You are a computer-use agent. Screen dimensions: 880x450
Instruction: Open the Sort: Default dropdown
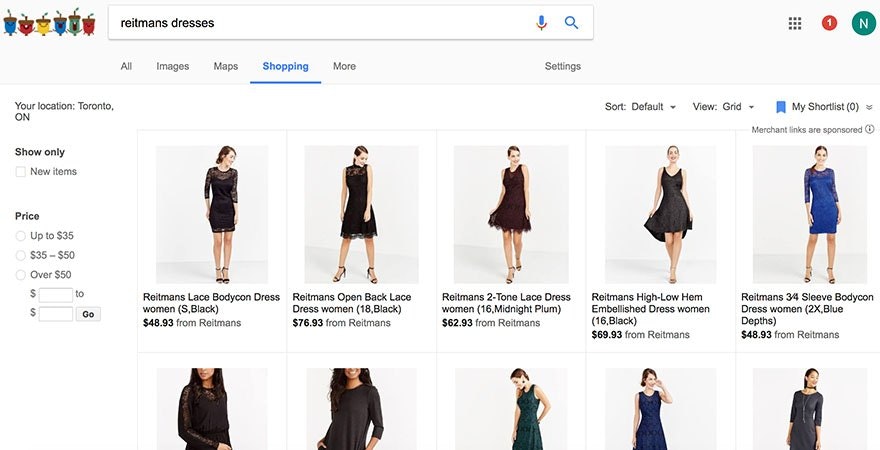pos(640,107)
